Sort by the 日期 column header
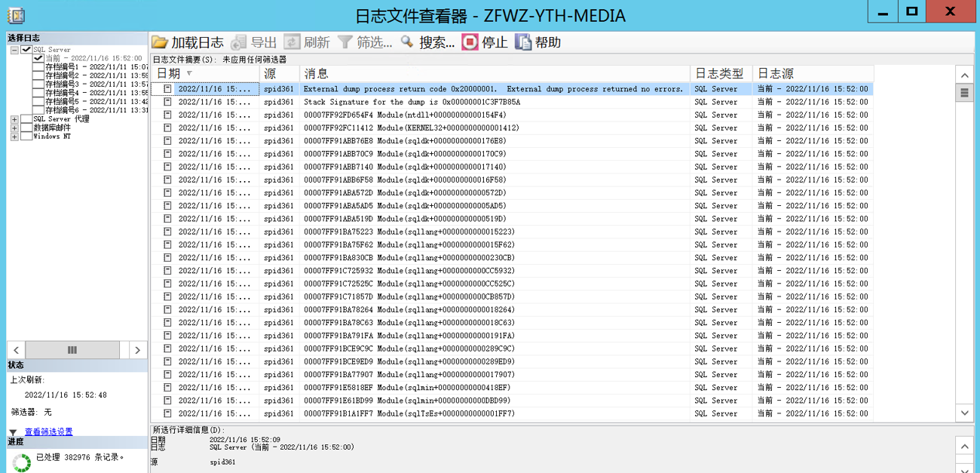The width and height of the screenshot is (980, 473). tap(169, 73)
